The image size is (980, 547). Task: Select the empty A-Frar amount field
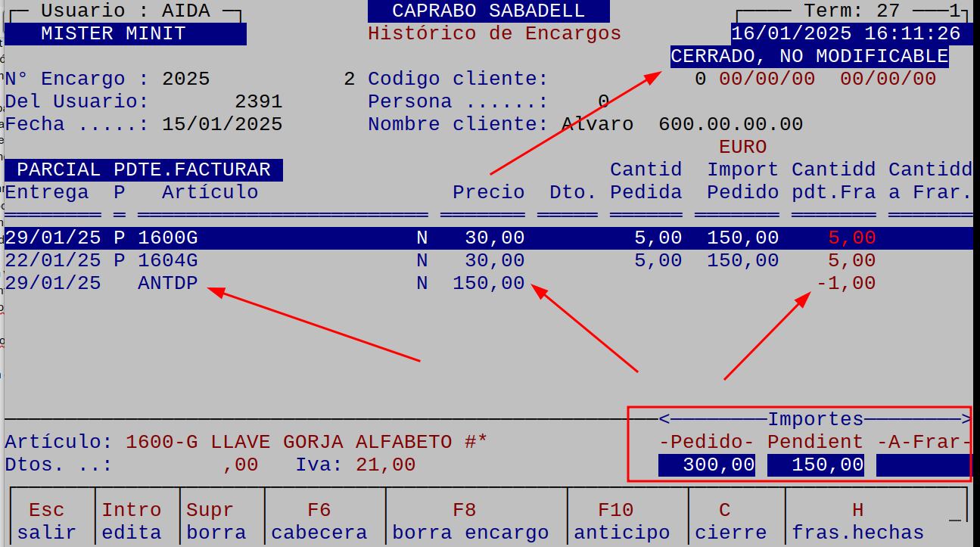[x=923, y=465]
